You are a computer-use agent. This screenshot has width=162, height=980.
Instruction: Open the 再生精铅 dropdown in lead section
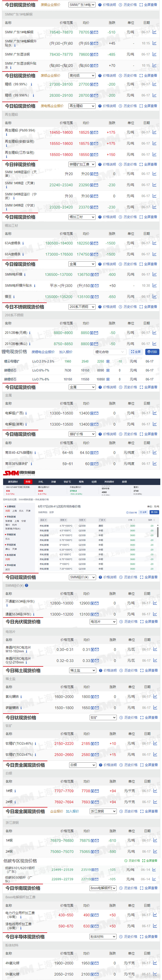(82, 106)
